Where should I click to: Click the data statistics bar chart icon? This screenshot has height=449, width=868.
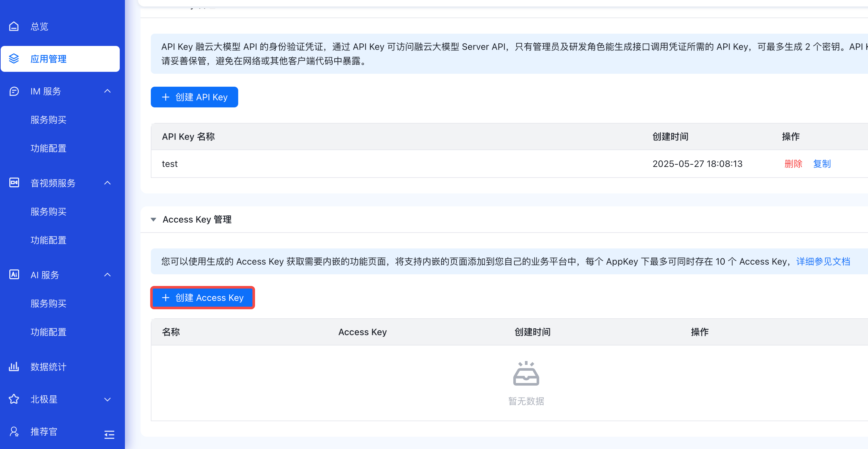coord(14,367)
